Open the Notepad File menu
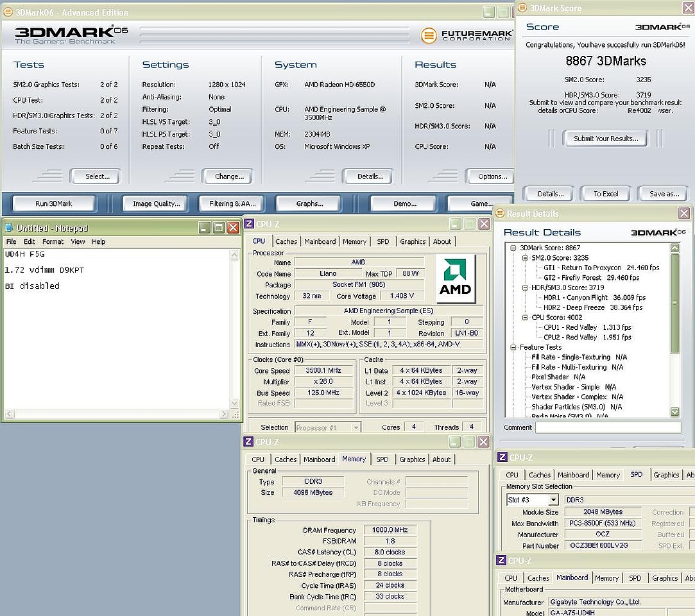 (11, 241)
